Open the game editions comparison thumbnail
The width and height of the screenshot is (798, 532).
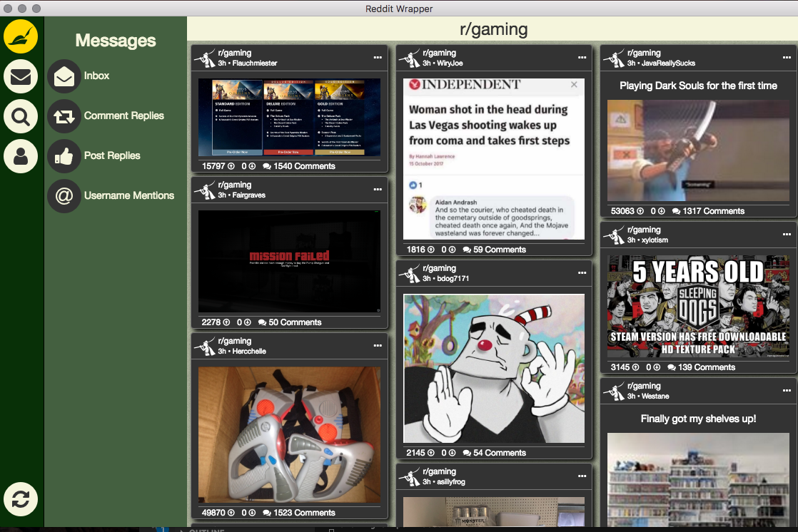[289, 117]
